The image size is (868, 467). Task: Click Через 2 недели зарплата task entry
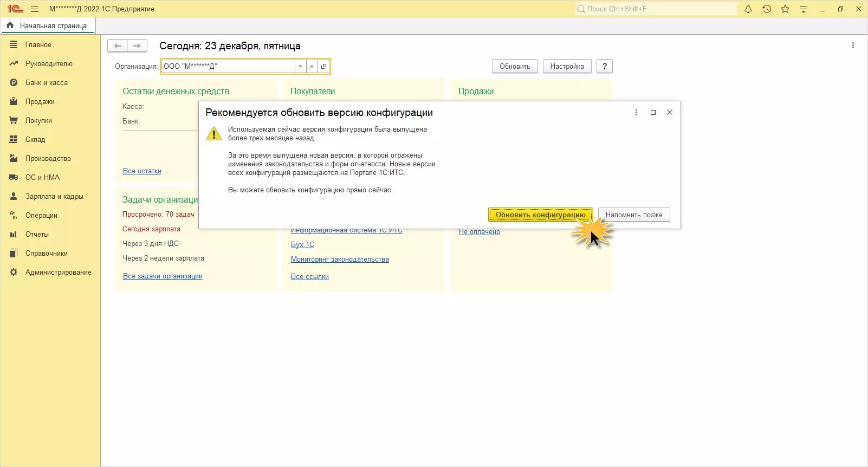click(163, 258)
